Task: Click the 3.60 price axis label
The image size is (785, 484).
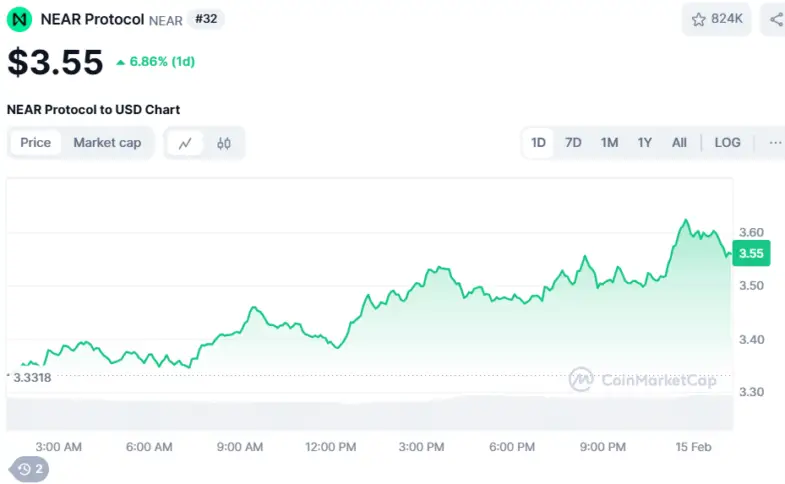Action: coord(751,232)
